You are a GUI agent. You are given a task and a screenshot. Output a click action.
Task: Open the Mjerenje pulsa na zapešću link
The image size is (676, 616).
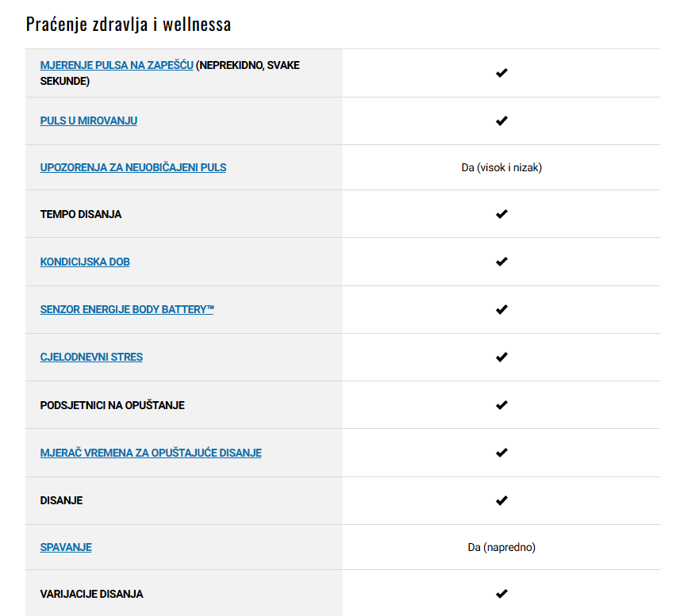tap(117, 66)
